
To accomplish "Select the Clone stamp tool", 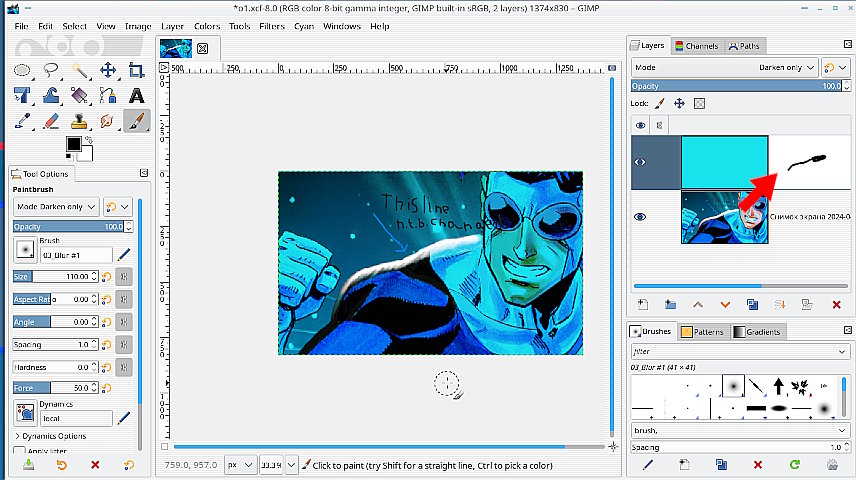I will 80,121.
